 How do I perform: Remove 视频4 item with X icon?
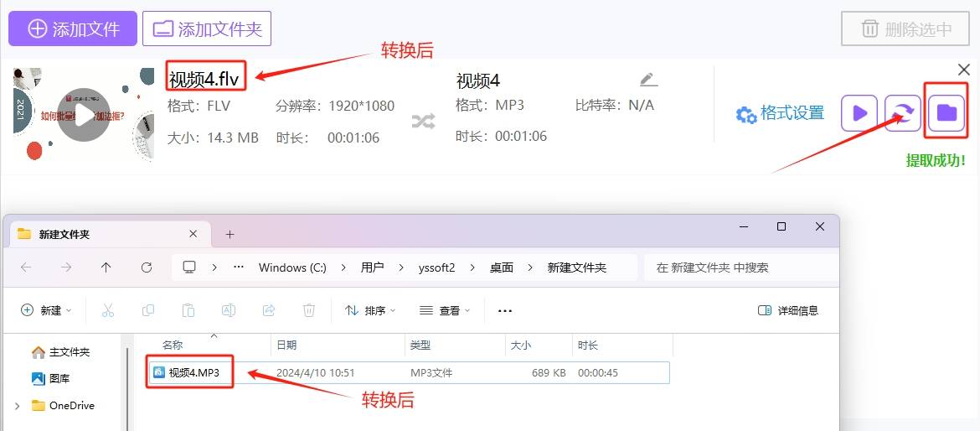pos(964,70)
